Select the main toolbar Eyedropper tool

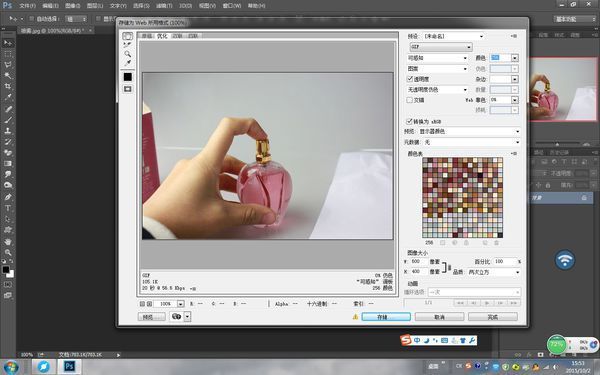coord(8,97)
